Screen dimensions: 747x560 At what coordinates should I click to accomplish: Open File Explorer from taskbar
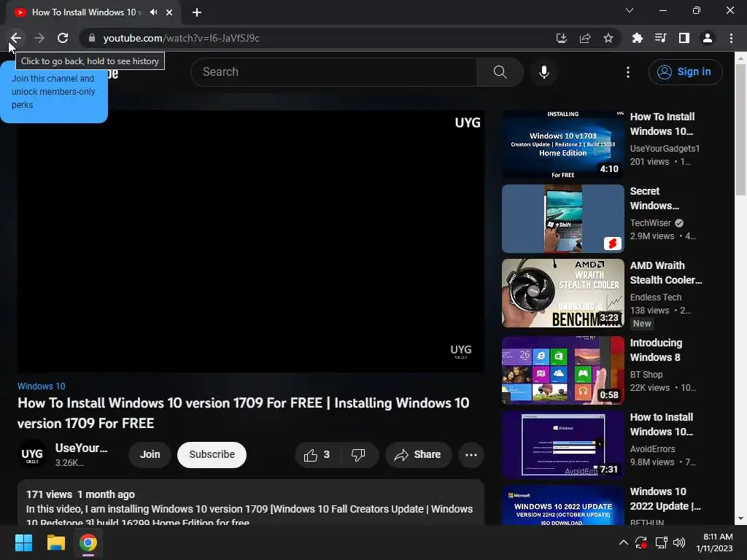[55, 542]
